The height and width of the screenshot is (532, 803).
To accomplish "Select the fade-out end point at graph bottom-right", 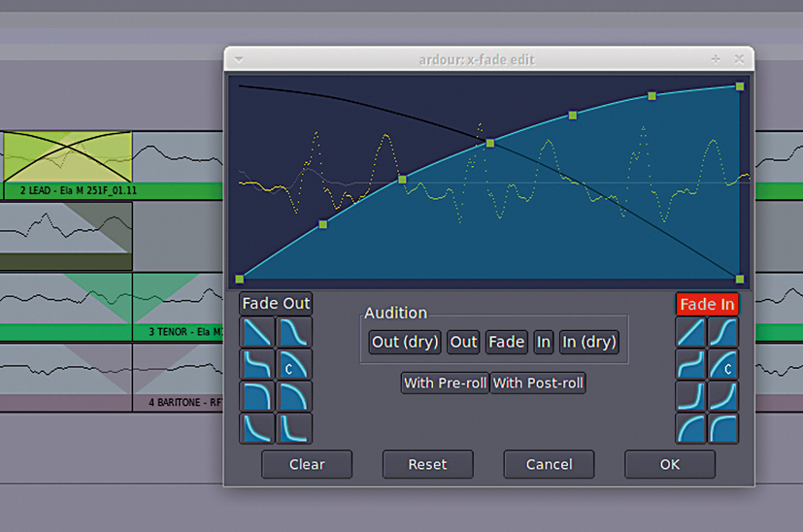I will tap(740, 279).
